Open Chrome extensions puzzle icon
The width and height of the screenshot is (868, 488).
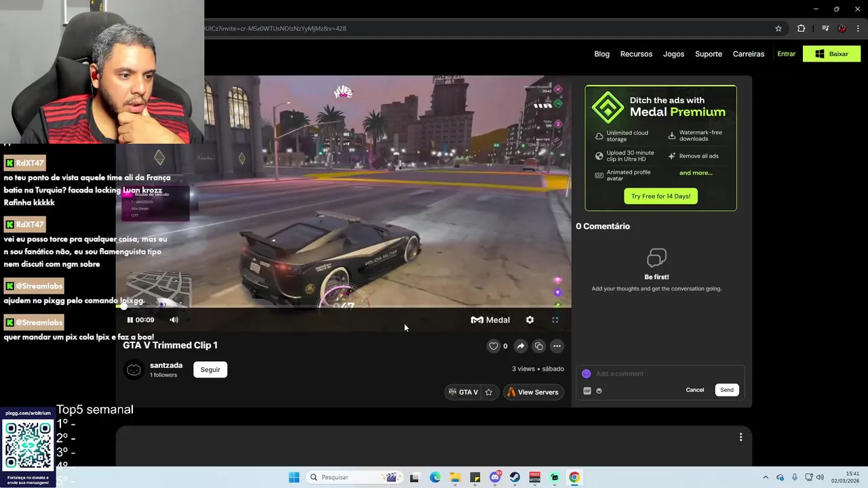click(x=802, y=28)
